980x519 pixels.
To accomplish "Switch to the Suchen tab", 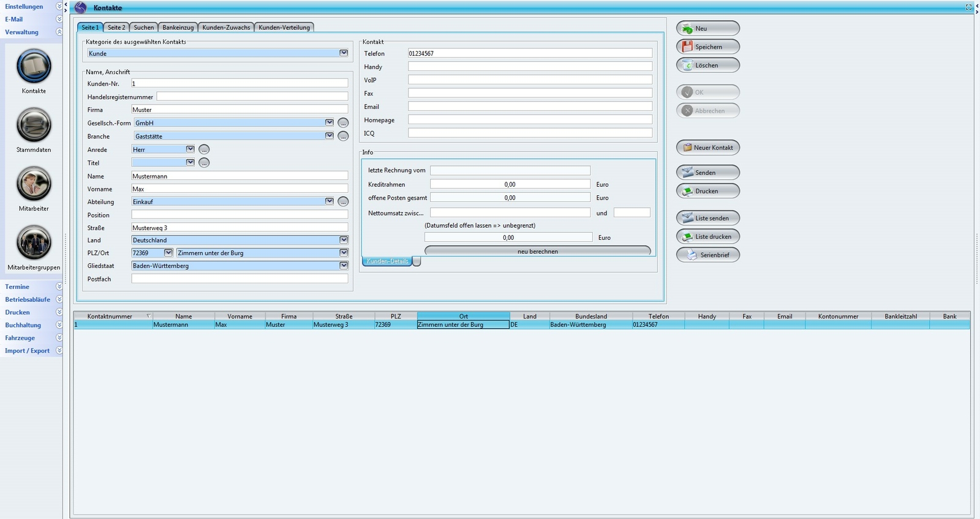I will pyautogui.click(x=144, y=28).
